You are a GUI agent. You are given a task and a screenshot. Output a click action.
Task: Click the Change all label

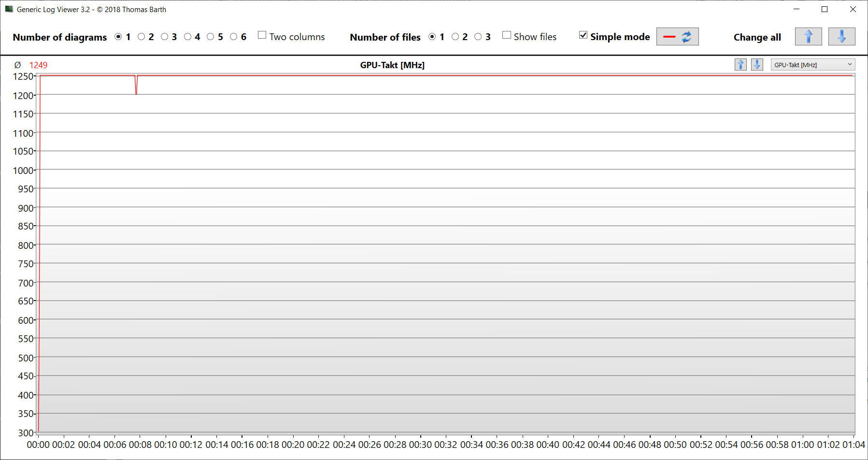tap(757, 37)
